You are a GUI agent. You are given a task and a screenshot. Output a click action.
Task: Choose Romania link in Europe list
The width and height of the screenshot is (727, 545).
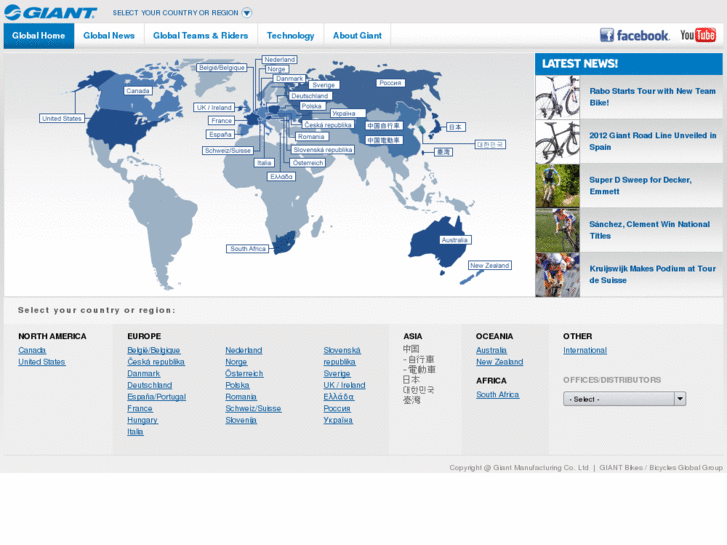[241, 397]
